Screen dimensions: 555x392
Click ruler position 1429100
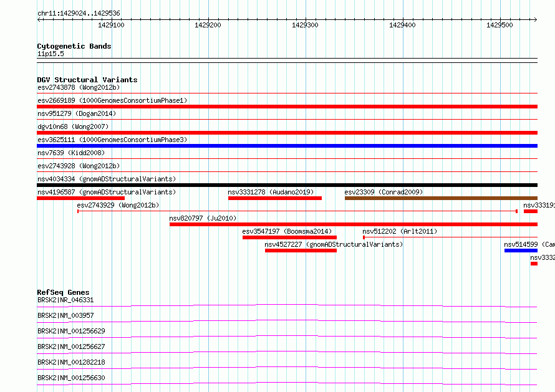pos(111,25)
